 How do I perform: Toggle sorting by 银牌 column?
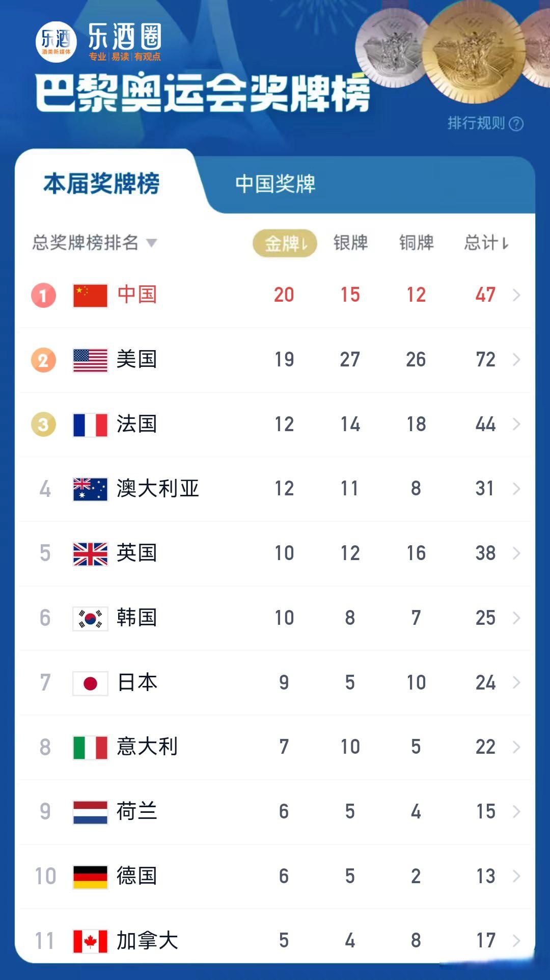[350, 243]
